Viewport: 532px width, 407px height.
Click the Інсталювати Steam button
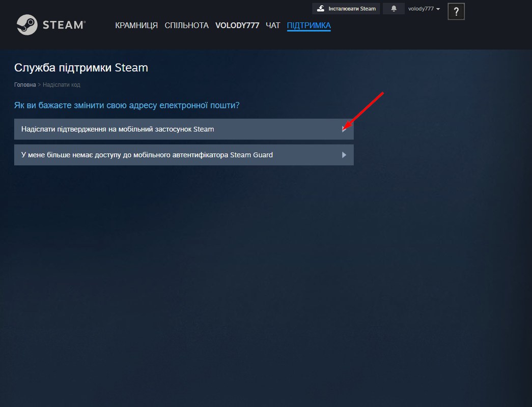pos(346,9)
